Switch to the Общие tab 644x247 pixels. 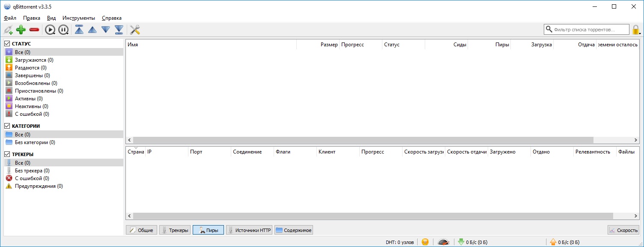[x=141, y=230]
